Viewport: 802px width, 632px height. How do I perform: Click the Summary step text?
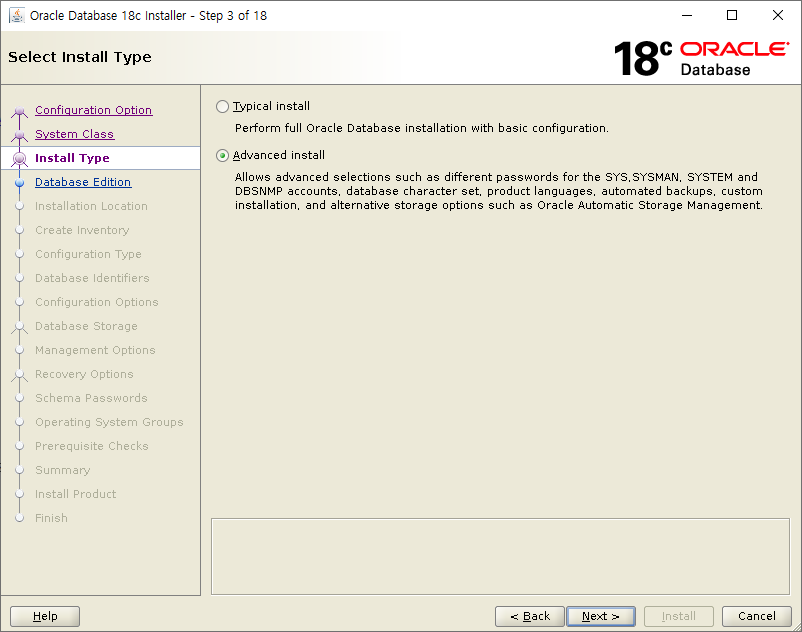[62, 470]
